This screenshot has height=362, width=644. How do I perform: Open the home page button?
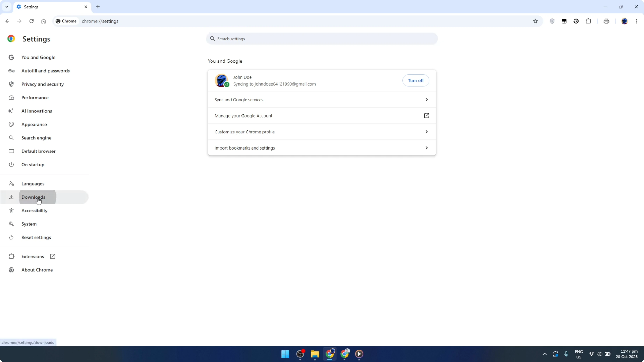[x=44, y=21]
